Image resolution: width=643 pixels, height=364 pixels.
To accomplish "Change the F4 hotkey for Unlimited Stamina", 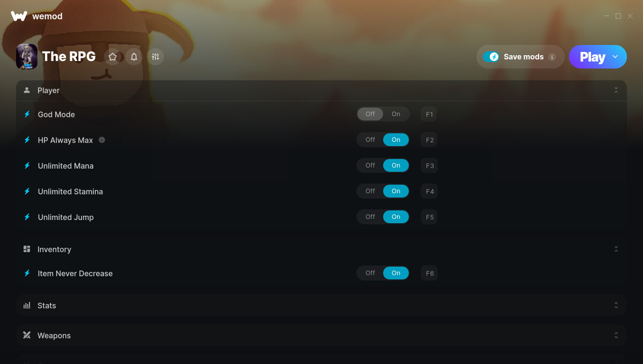I will [x=430, y=191].
